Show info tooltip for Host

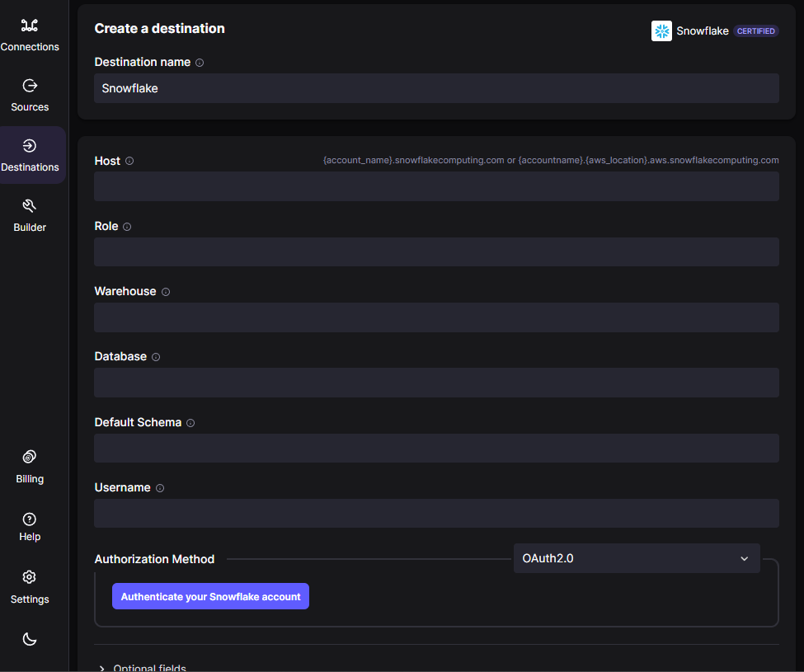coord(129,161)
